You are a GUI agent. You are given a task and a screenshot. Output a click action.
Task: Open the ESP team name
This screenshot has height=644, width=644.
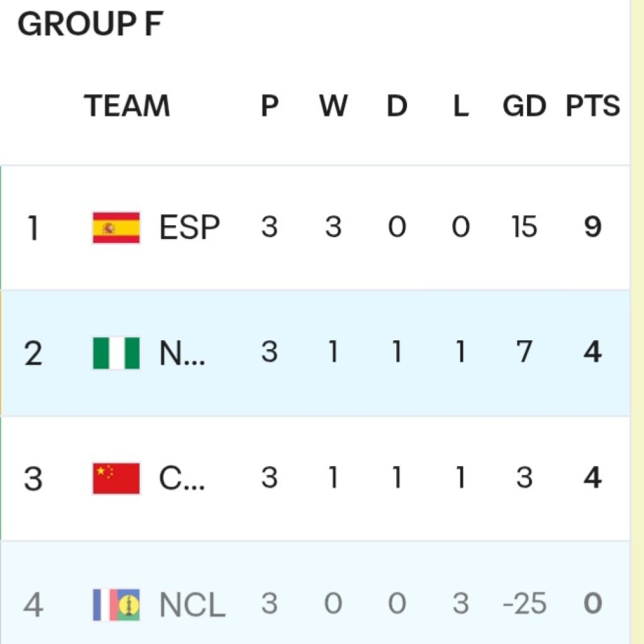189,227
